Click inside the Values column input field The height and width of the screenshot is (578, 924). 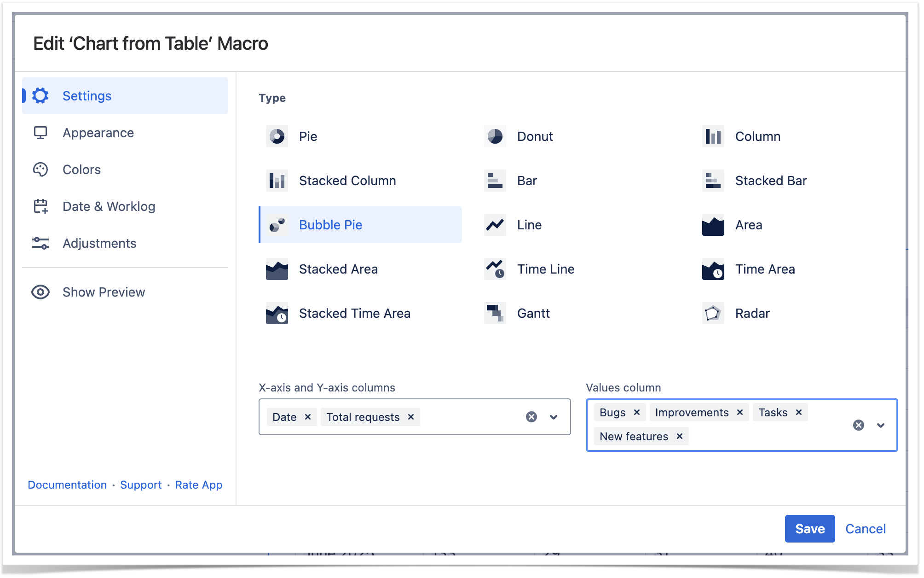[764, 436]
